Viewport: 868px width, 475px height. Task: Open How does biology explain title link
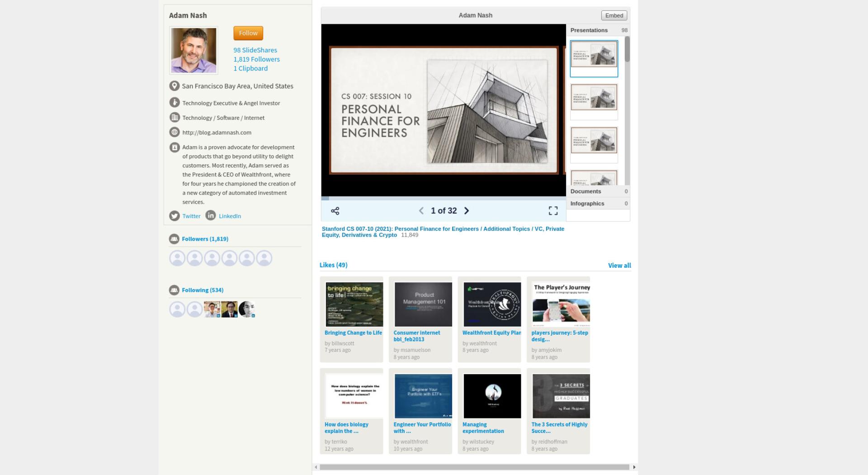pyautogui.click(x=346, y=428)
